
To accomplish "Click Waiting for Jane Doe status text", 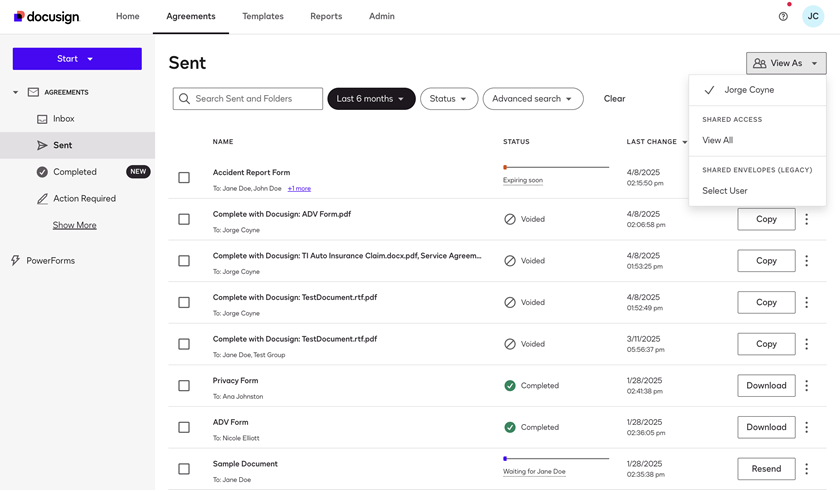I will coord(534,472).
